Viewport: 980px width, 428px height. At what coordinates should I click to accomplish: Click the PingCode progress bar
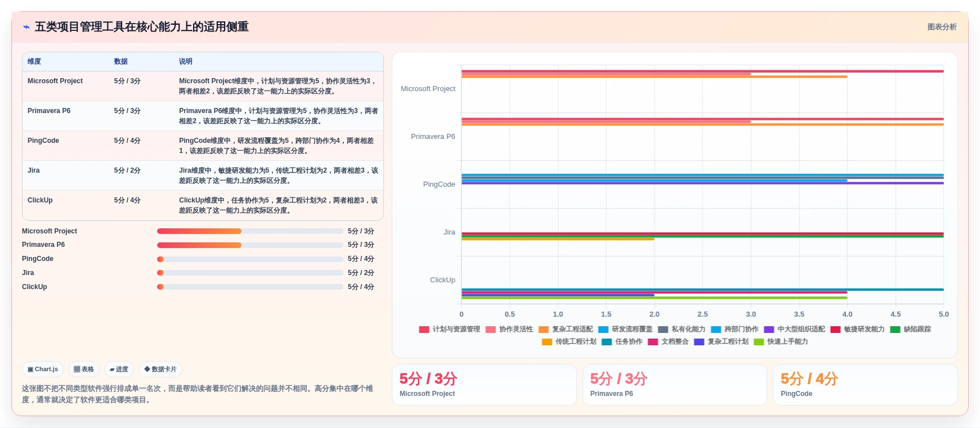click(250, 259)
